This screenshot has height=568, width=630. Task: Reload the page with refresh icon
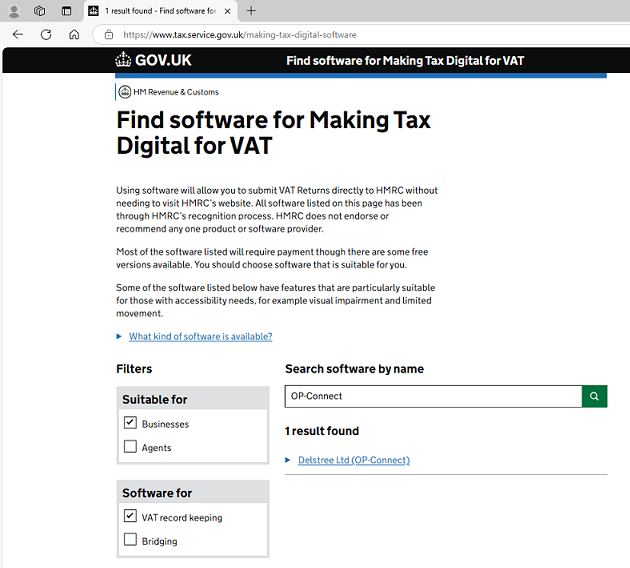click(x=46, y=34)
